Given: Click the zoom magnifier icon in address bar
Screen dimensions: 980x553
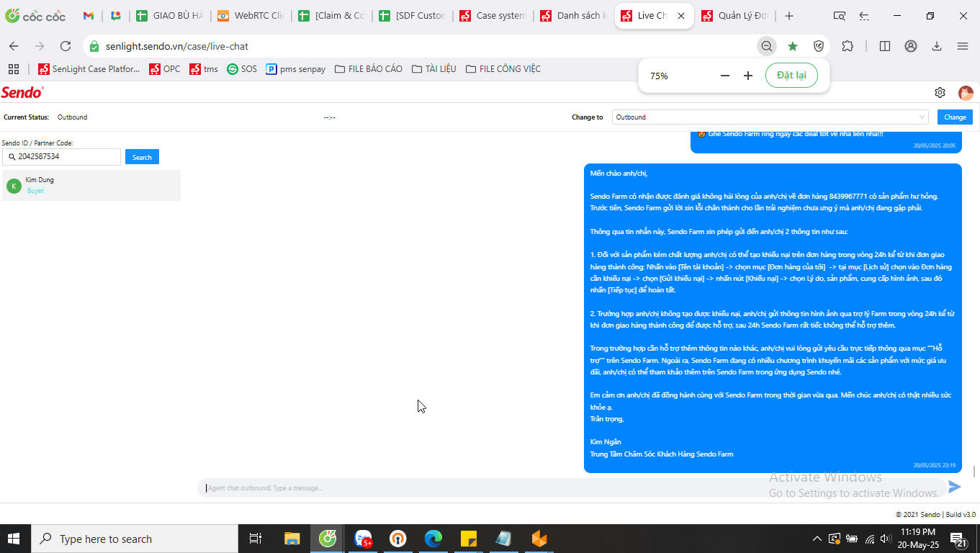Looking at the screenshot, I should pyautogui.click(x=767, y=46).
